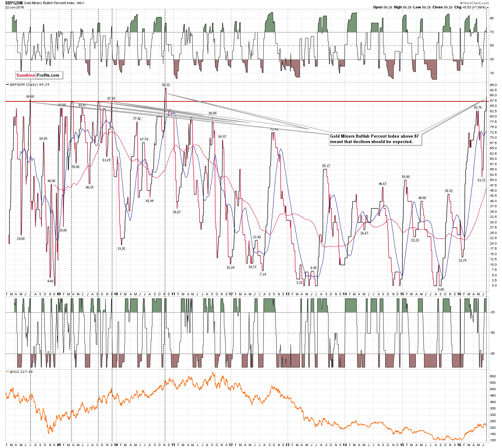This screenshot has height=448, width=502.
Task: Click the 82.76 recent high label
Action: [478, 108]
